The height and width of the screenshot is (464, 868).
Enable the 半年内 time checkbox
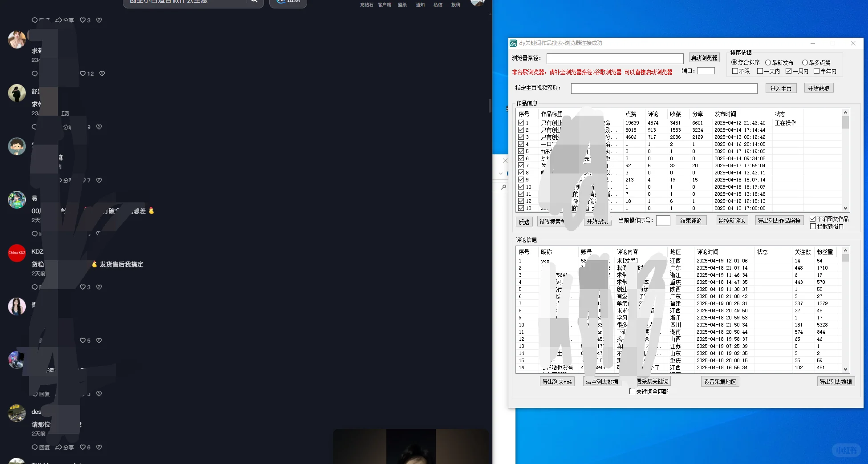(816, 71)
